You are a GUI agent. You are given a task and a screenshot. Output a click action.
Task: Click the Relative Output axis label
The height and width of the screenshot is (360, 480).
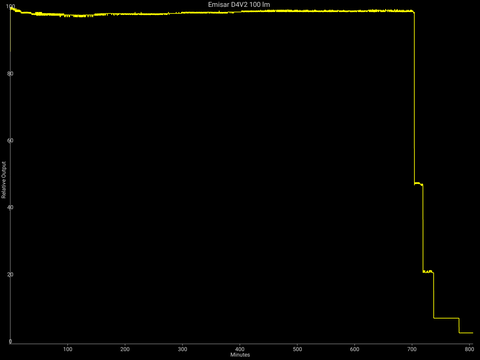click(4, 180)
